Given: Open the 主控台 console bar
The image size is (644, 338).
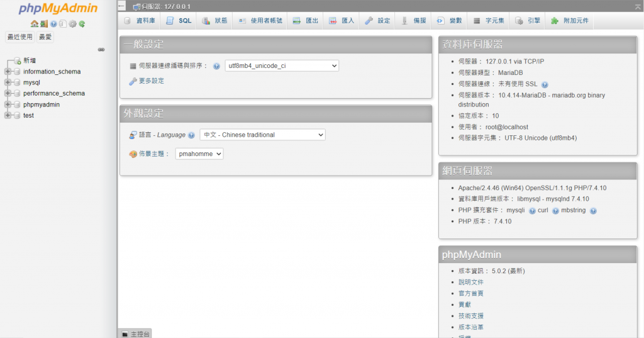Looking at the screenshot, I should 135,334.
